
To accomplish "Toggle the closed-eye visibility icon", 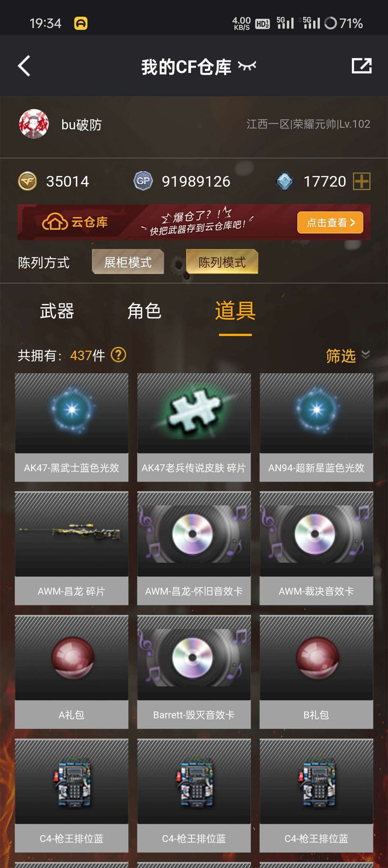I will (247, 66).
